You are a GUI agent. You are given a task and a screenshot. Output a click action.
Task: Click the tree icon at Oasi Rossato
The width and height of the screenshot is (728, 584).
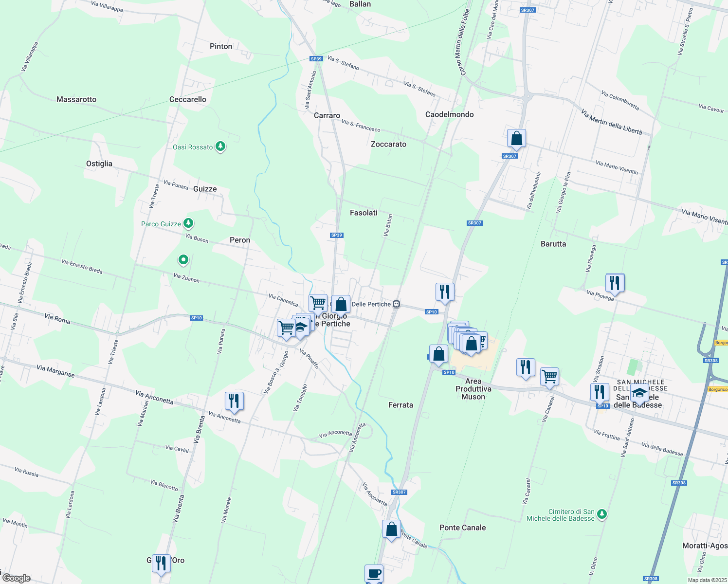220,146
